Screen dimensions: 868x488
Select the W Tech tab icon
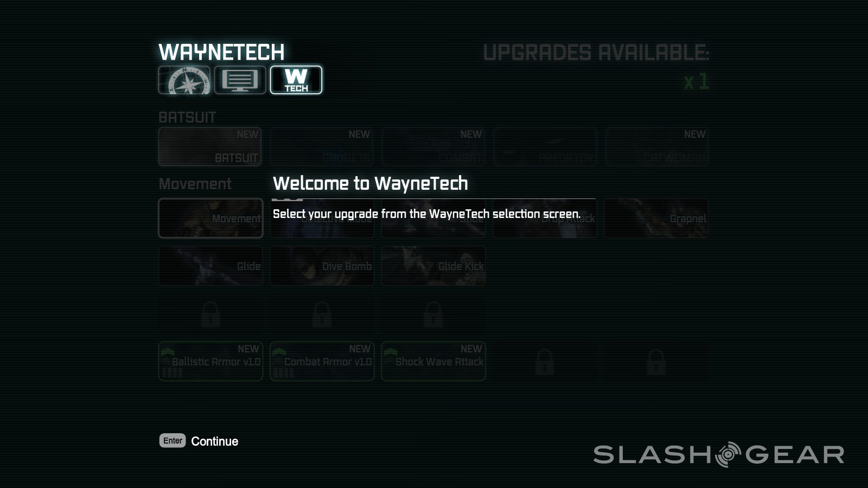[296, 80]
